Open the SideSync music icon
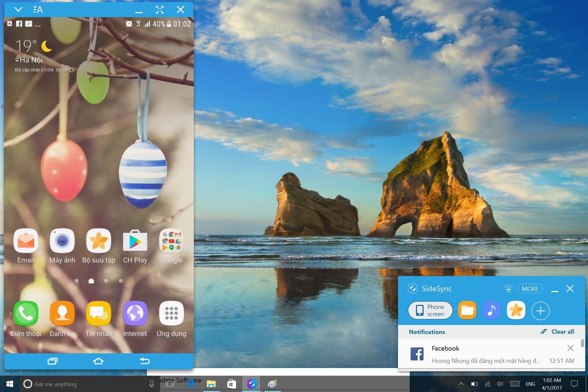Image resolution: width=588 pixels, height=392 pixels. point(491,310)
